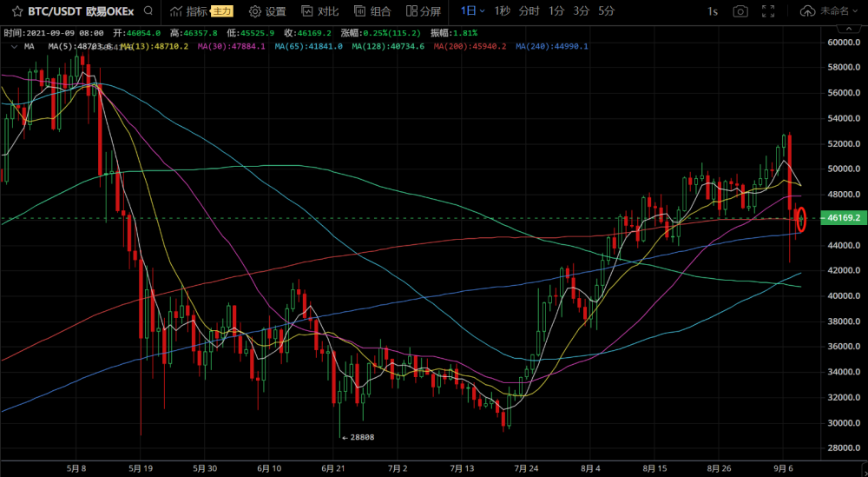Expand the 1日 interval dropdown
The image size is (868, 477).
(473, 10)
